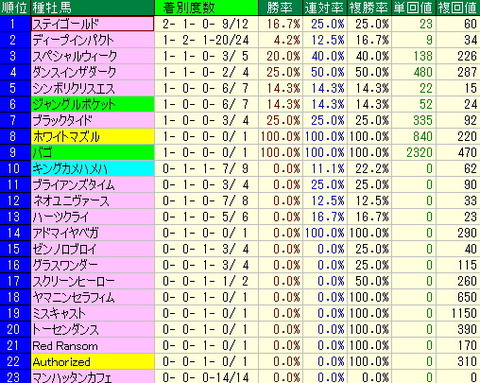The width and height of the screenshot is (480, 383).
Task: Click the 複回値 column header
Action: pos(458,8)
